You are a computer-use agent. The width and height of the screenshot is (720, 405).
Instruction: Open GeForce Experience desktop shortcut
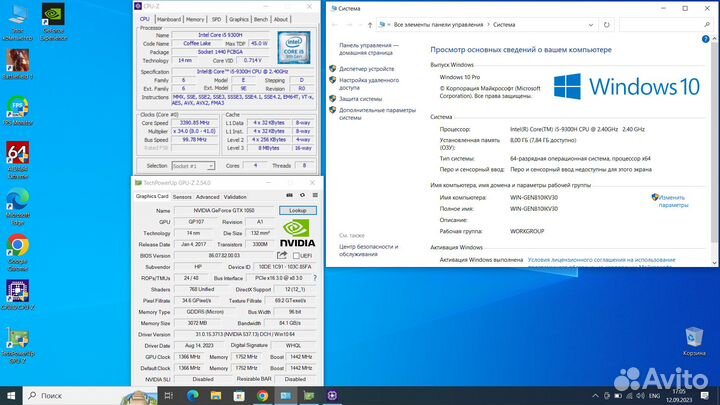pyautogui.click(x=53, y=21)
